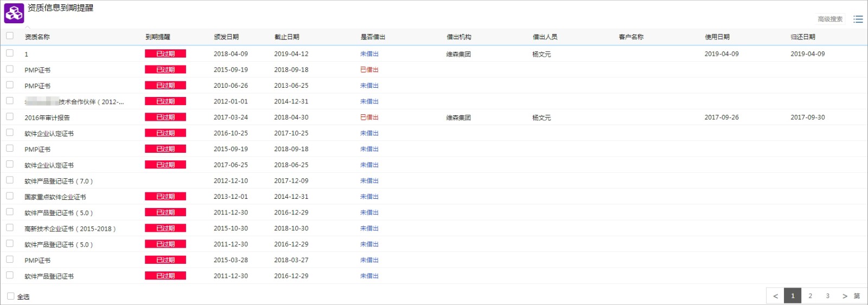
Task: Click 已过期 badge for 2016年审计报告
Action: click(x=165, y=117)
